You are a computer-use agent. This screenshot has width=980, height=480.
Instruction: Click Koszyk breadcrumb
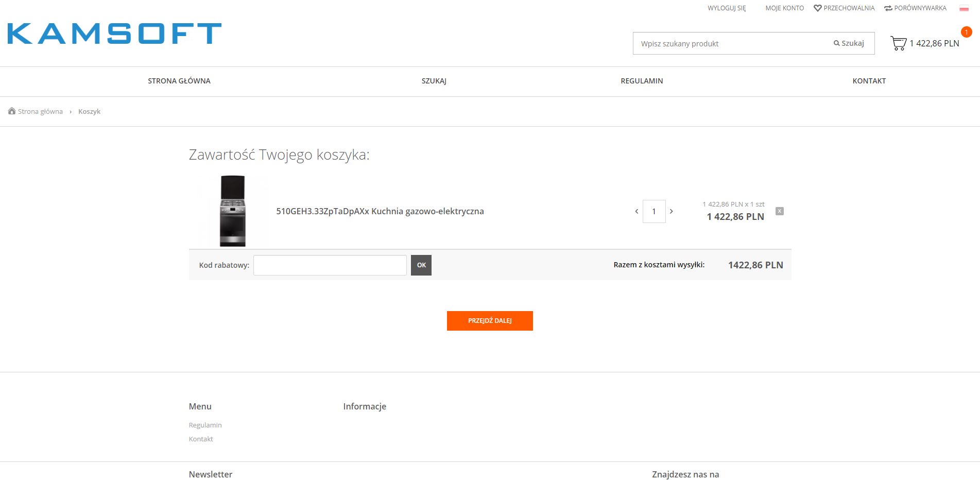pyautogui.click(x=89, y=111)
